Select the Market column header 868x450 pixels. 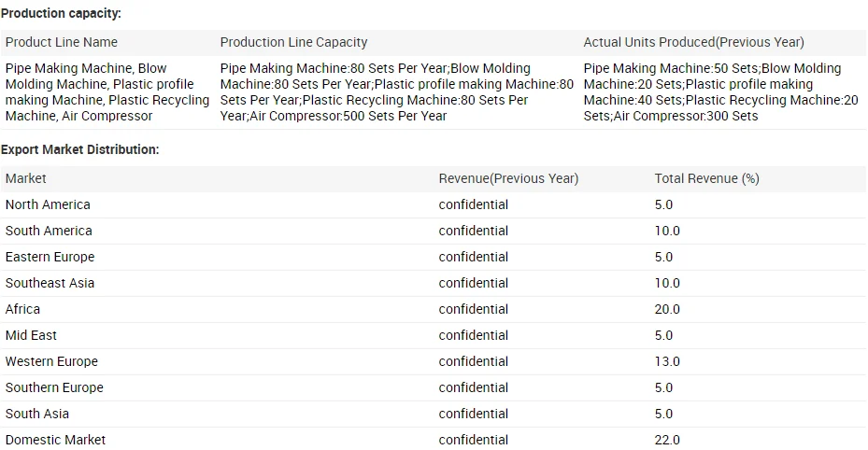[x=26, y=178]
